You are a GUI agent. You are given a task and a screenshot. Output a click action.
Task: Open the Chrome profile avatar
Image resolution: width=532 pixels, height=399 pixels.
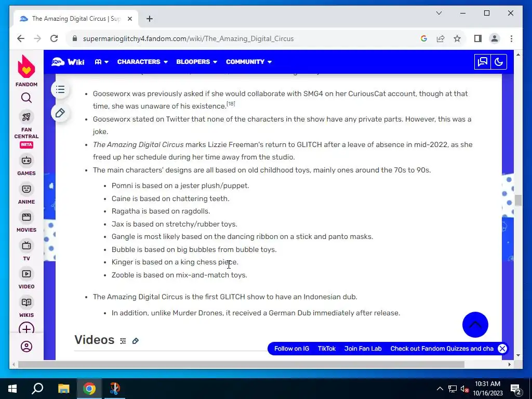click(495, 38)
